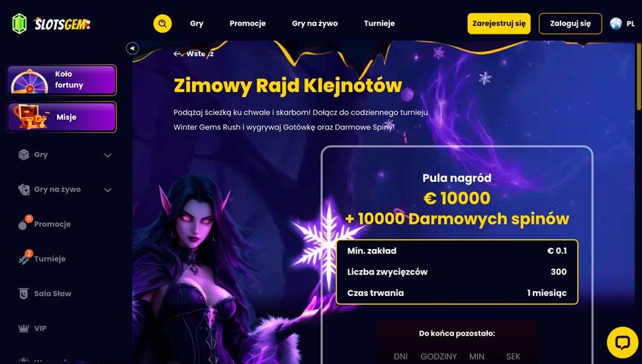This screenshot has width=642, height=364.
Task: Open Promocje in the top menu
Action: click(248, 23)
